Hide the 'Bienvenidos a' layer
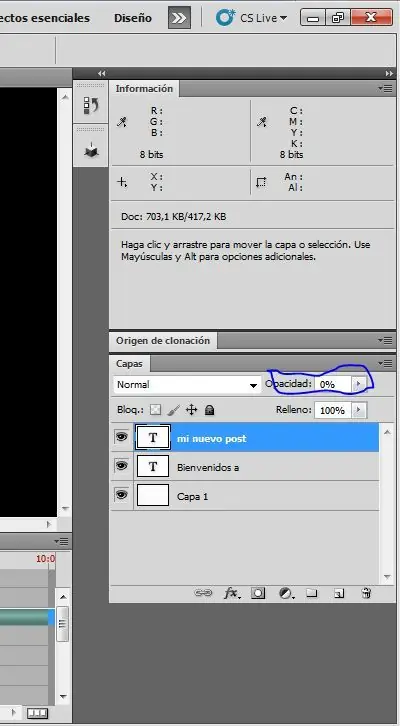The height and width of the screenshot is (726, 400). [121, 466]
